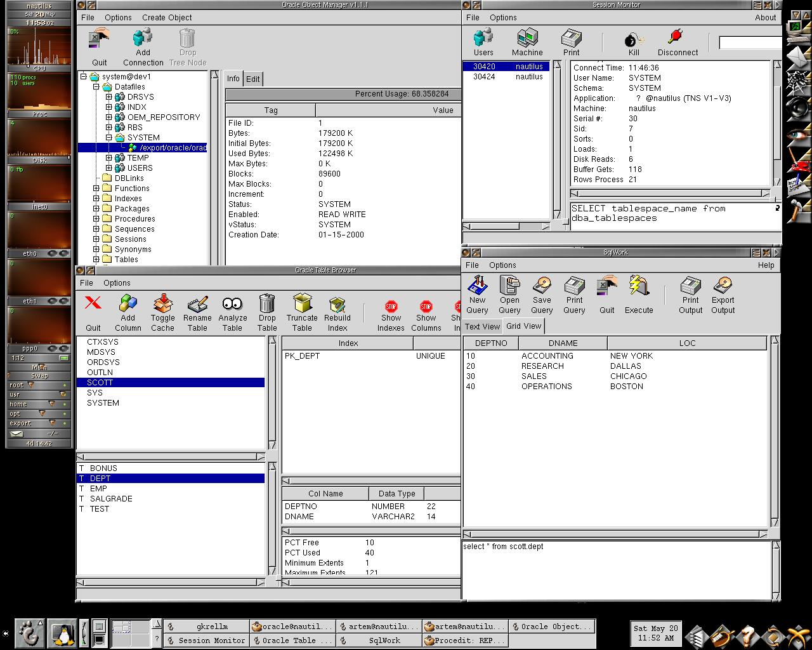
Task: Switch to Text View tab
Action: [482, 326]
